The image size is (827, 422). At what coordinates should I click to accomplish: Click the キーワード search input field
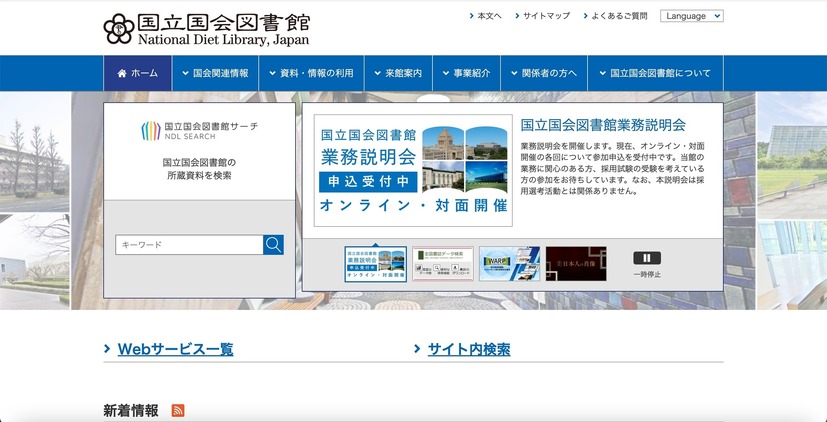click(189, 245)
